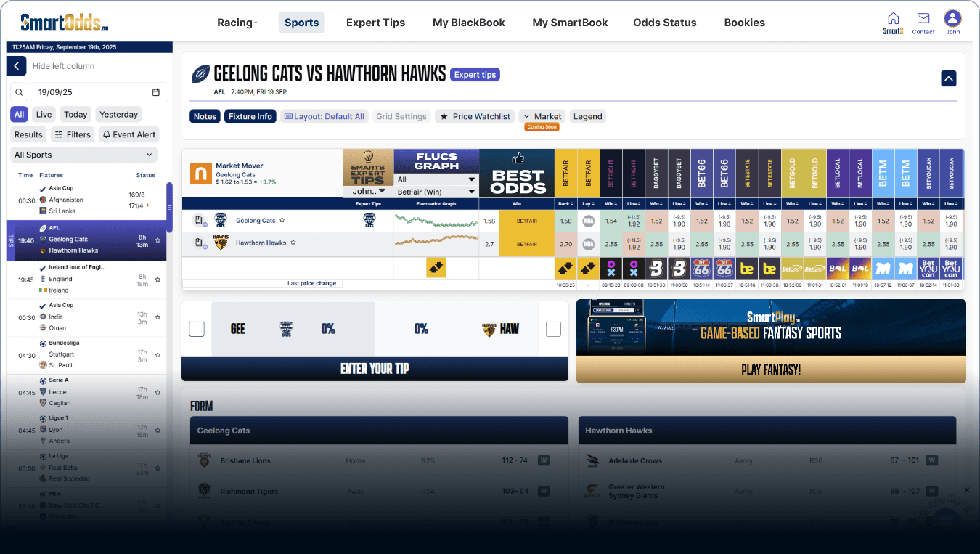Favourite the Hawthorn Hawks star
The height and width of the screenshot is (554, 980).
click(x=293, y=243)
